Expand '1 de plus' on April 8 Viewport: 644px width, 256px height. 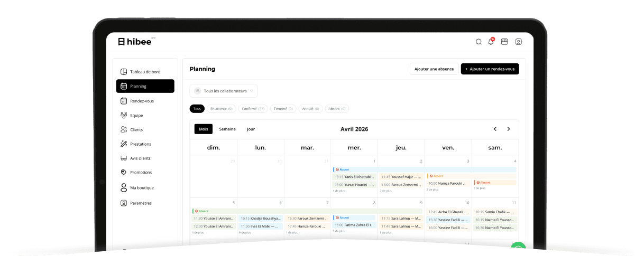pos(339,232)
